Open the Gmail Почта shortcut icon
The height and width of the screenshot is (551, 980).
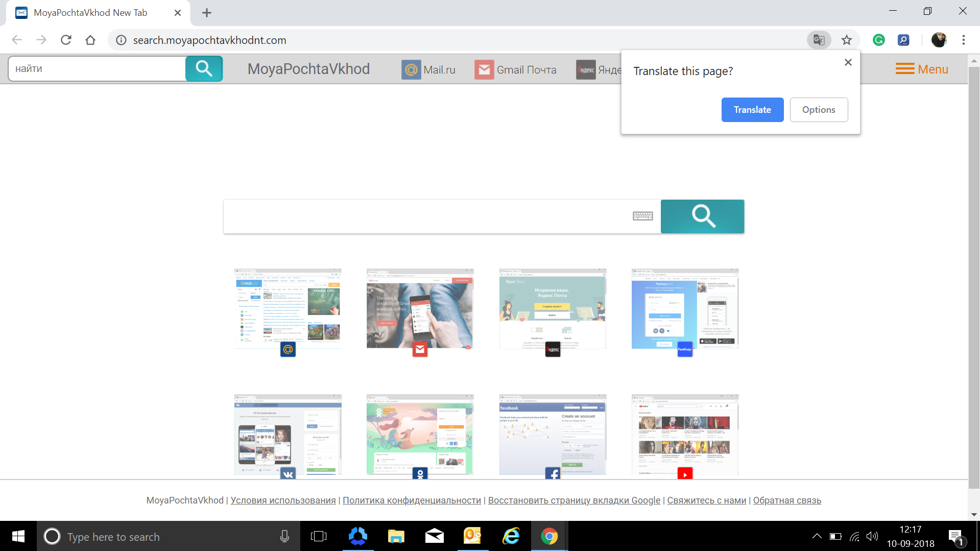point(484,69)
